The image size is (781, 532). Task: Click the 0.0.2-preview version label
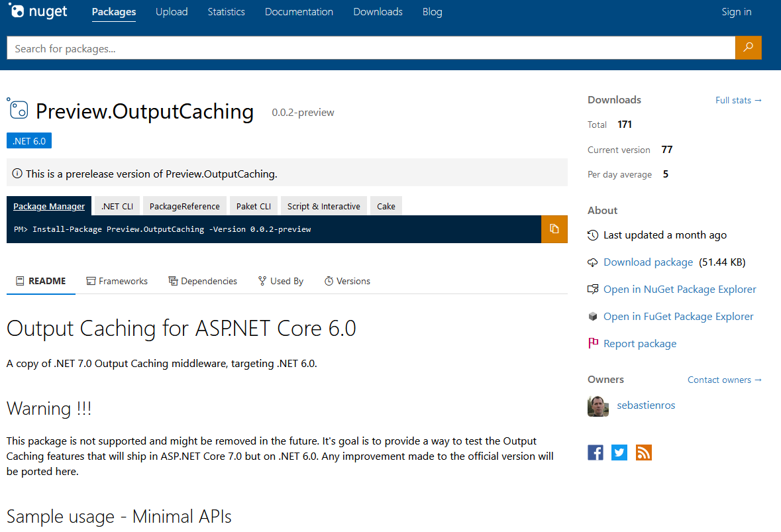click(303, 113)
